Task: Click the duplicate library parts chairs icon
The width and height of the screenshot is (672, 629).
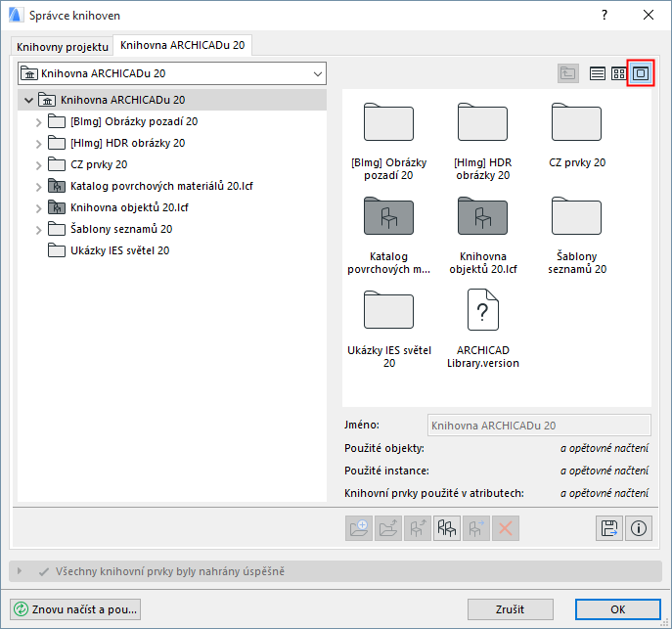Action: pos(447,528)
